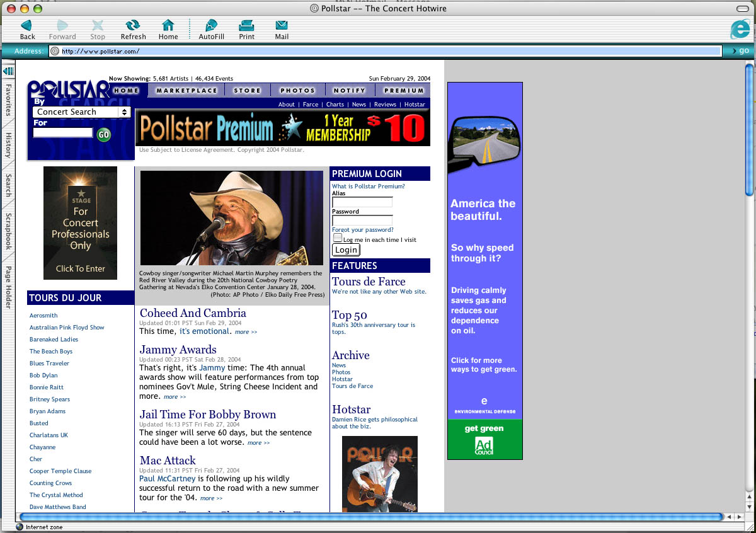Click the Back navigation arrow icon

[x=27, y=25]
